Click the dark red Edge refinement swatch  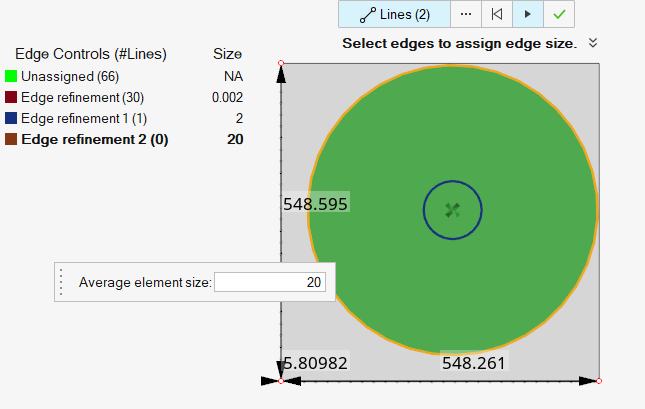(11, 97)
